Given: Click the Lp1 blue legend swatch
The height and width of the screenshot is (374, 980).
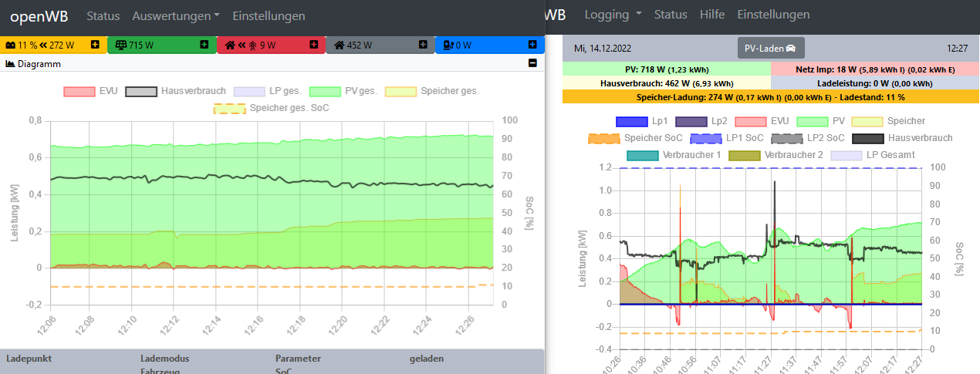Looking at the screenshot, I should pyautogui.click(x=631, y=121).
